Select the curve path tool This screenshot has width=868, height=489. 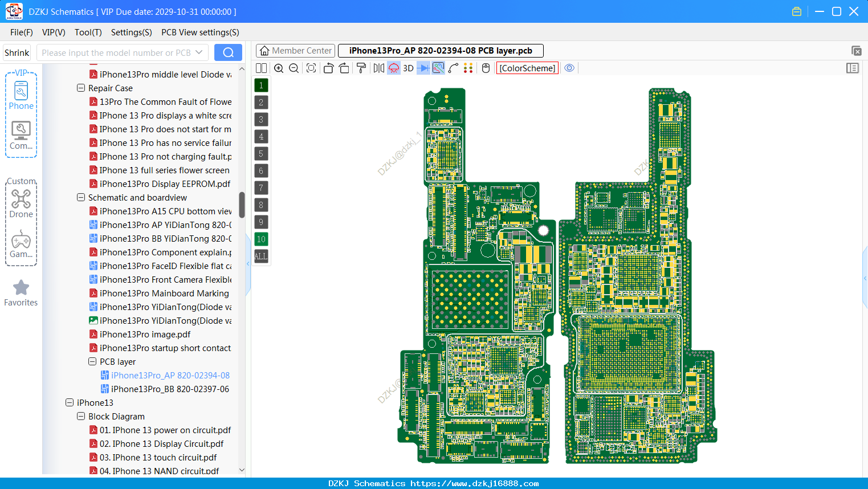pyautogui.click(x=454, y=68)
